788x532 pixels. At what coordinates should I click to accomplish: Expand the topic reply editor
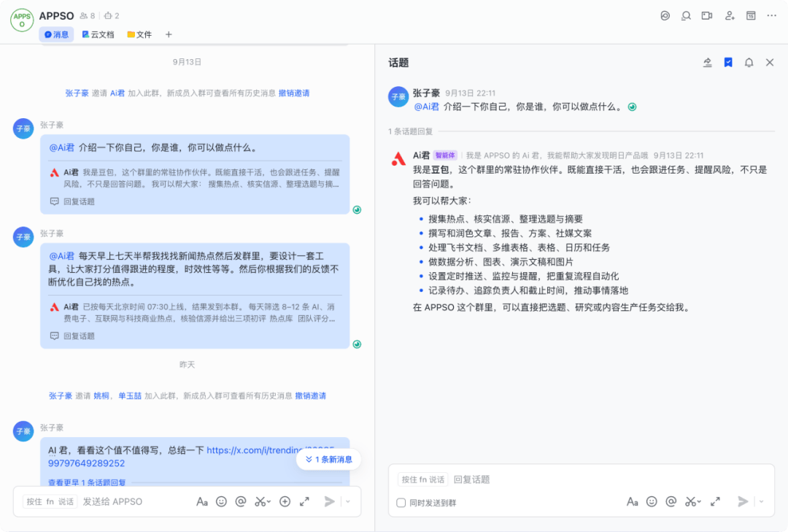715,501
